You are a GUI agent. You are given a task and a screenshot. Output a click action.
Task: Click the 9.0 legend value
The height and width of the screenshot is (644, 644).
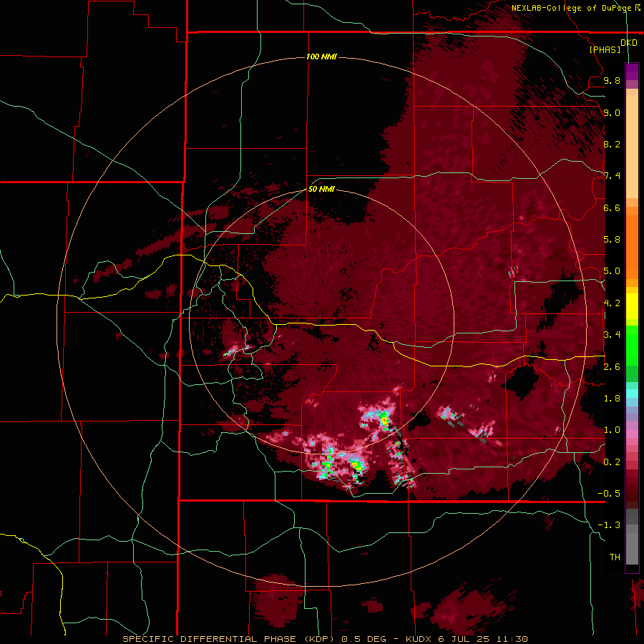tap(612, 112)
